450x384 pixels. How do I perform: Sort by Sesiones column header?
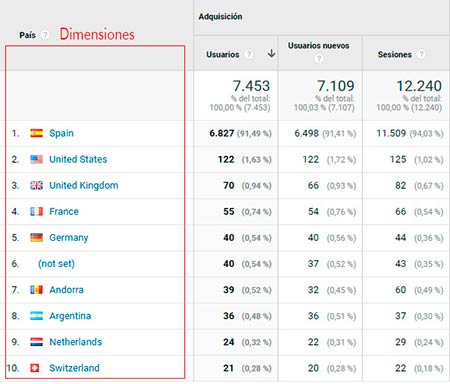395,54
